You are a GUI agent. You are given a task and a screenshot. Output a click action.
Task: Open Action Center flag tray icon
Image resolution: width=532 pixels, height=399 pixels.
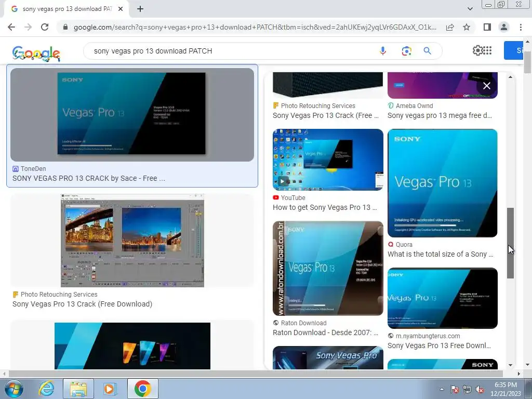[x=455, y=389]
